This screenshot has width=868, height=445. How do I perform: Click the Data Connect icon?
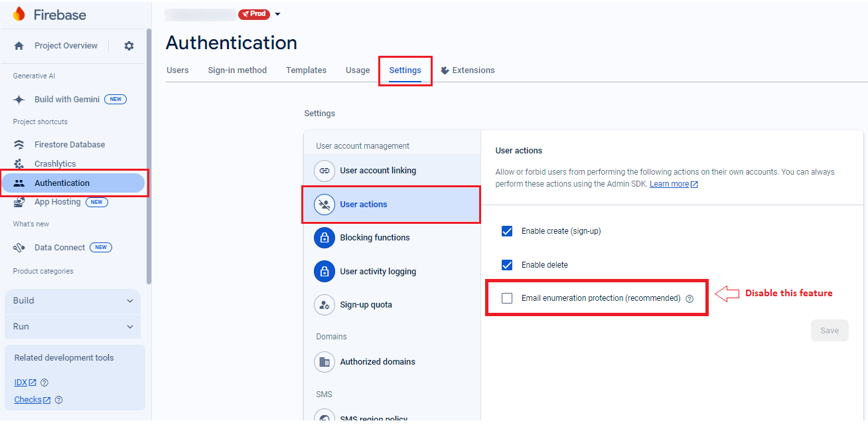[19, 248]
